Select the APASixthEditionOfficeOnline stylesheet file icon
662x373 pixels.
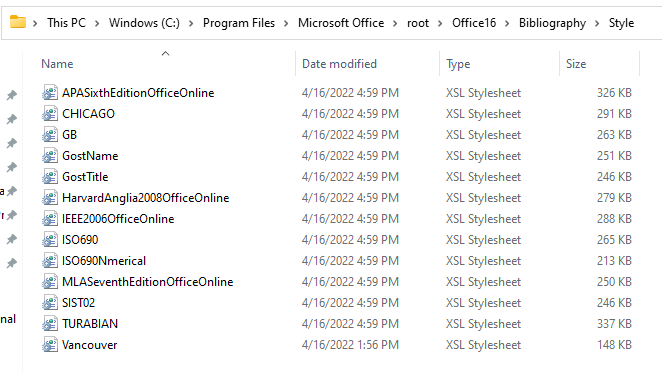click(x=50, y=93)
